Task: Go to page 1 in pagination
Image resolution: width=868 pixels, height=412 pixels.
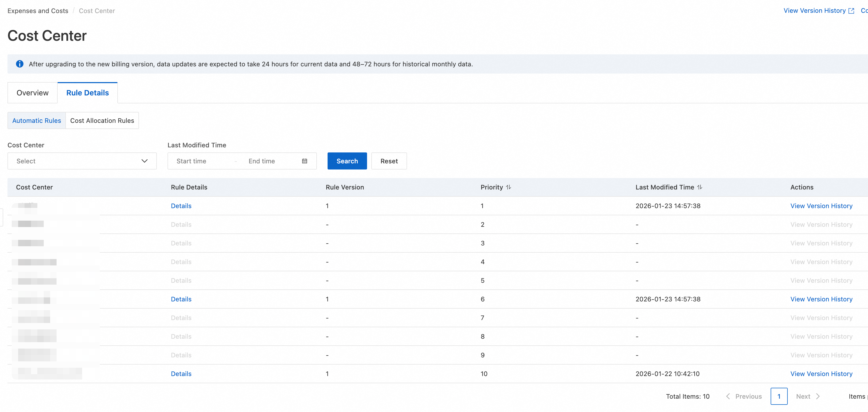Action: pos(779,396)
